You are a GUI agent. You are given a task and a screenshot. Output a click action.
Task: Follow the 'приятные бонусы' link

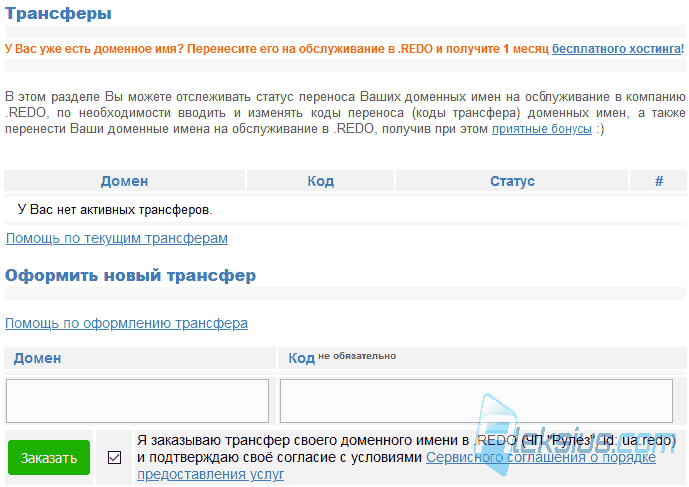[x=541, y=129]
